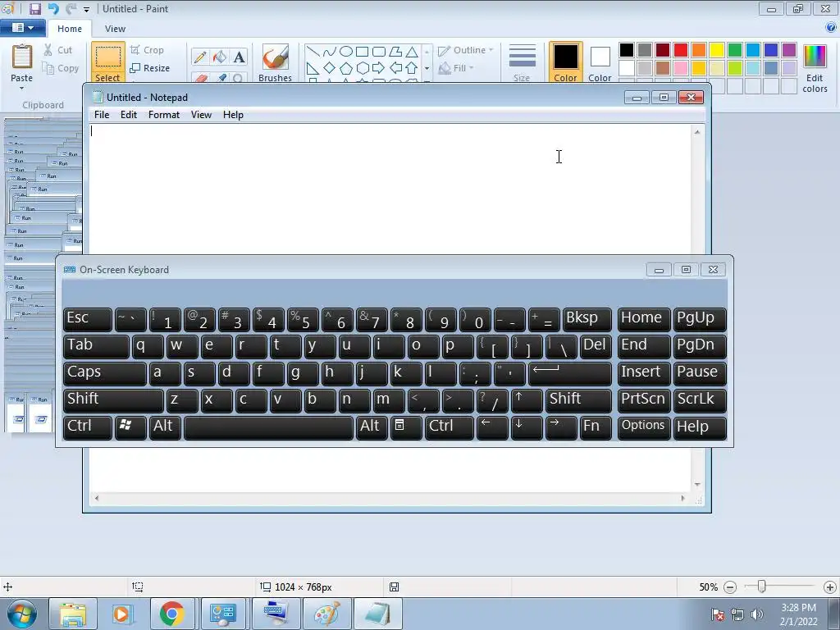Viewport: 840px width, 630px height.
Task: Click the Paint zoom out minus icon
Action: 729,587
